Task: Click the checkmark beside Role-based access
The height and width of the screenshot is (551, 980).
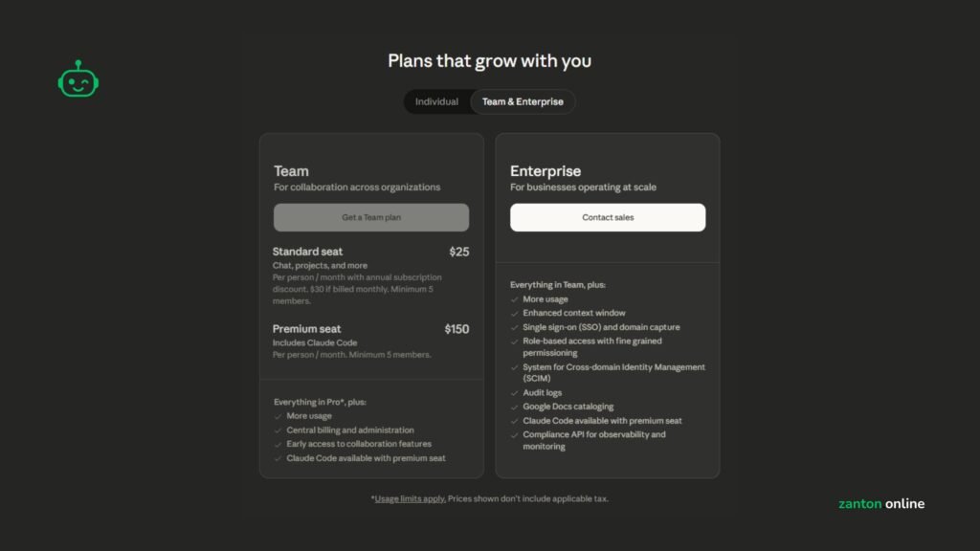Action: point(514,342)
